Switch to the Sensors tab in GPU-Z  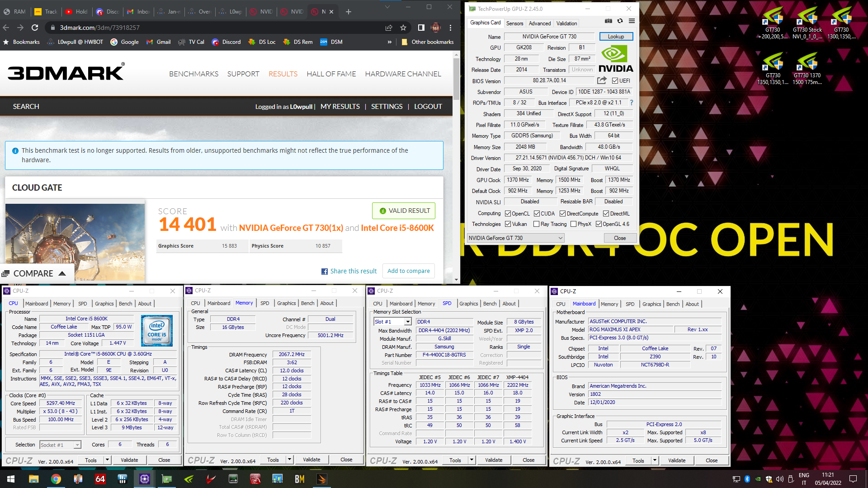[x=514, y=23]
